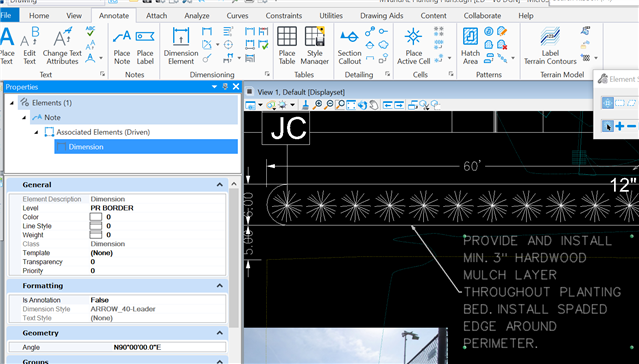Open the View Attributes icon
639x364 pixels.
point(251,105)
